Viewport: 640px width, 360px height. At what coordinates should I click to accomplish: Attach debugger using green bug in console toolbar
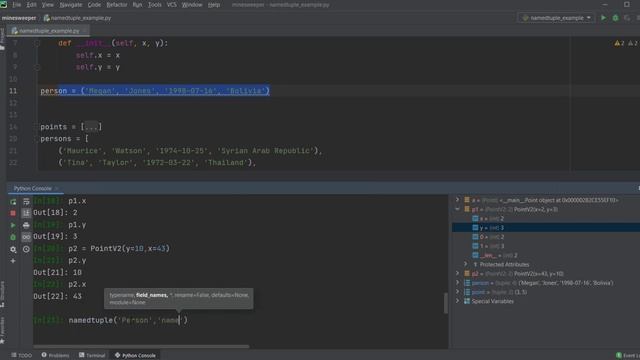coord(13,237)
